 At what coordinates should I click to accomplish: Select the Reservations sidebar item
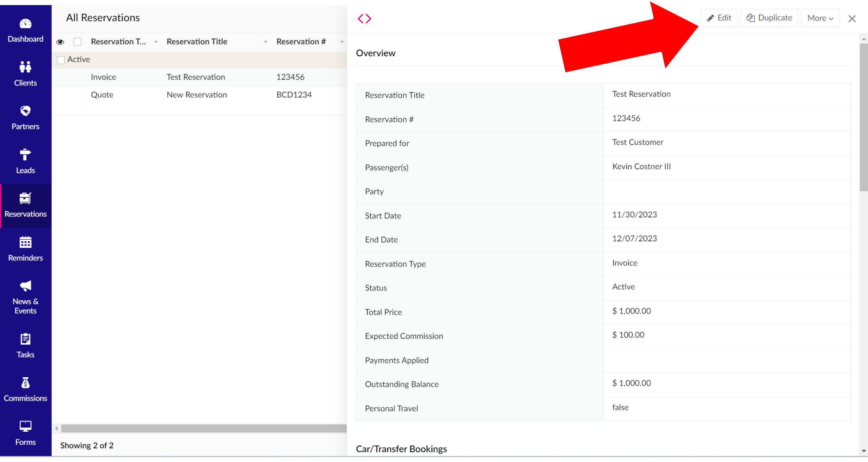(25, 205)
